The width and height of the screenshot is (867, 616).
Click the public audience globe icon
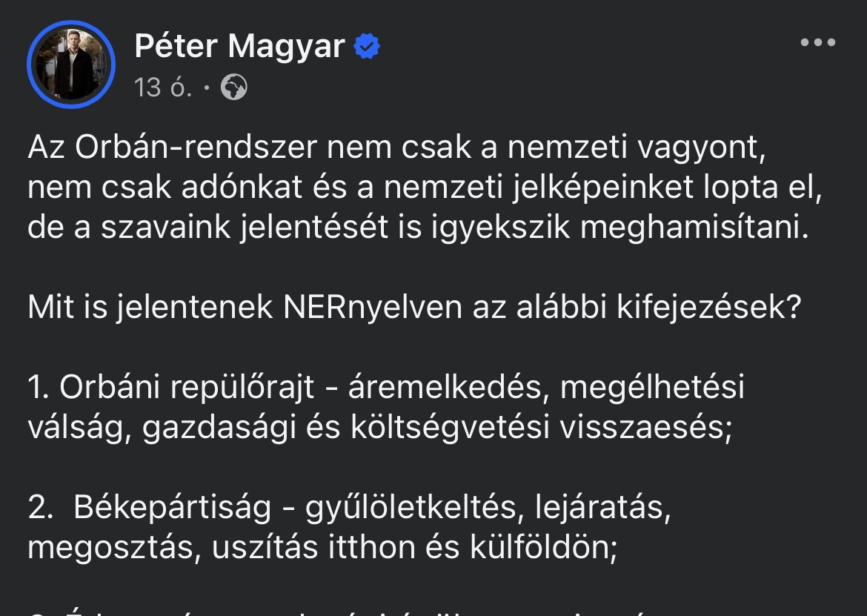[x=234, y=88]
